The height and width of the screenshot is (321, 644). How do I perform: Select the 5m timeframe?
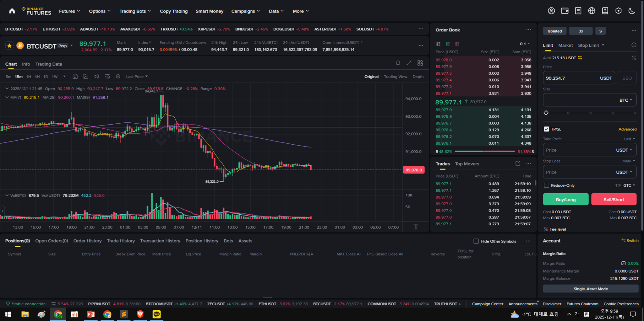coord(8,77)
